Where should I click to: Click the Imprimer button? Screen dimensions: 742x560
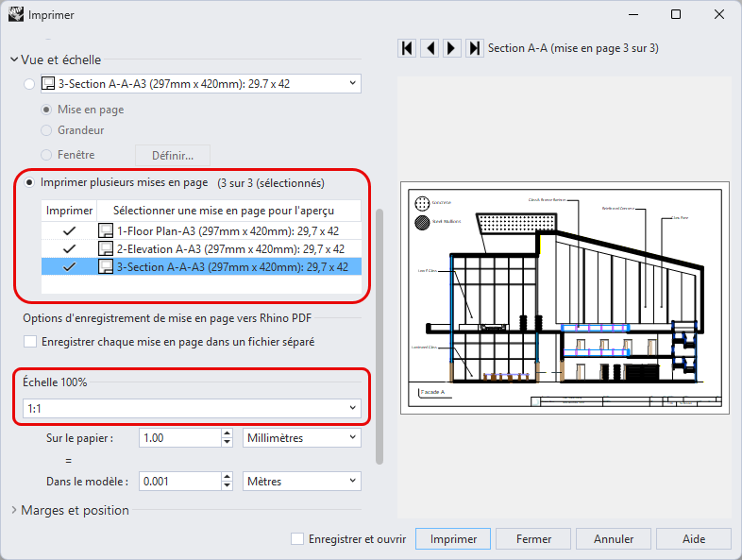[453, 539]
